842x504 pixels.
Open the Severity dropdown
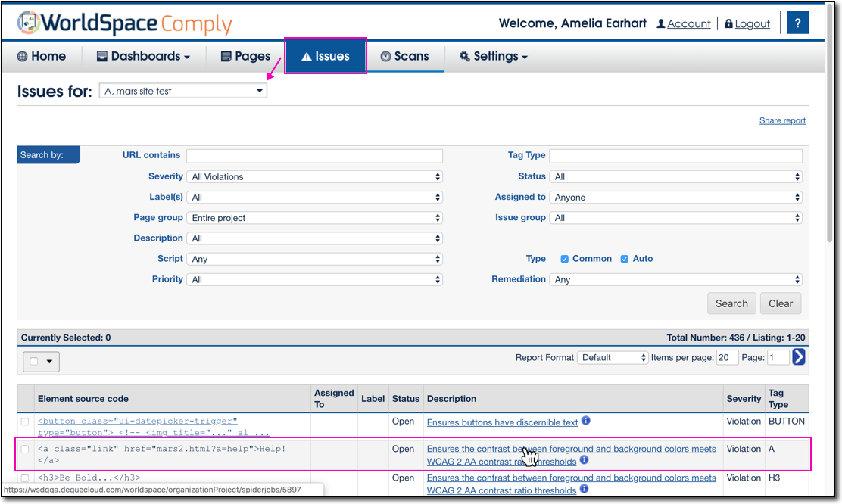(x=315, y=176)
